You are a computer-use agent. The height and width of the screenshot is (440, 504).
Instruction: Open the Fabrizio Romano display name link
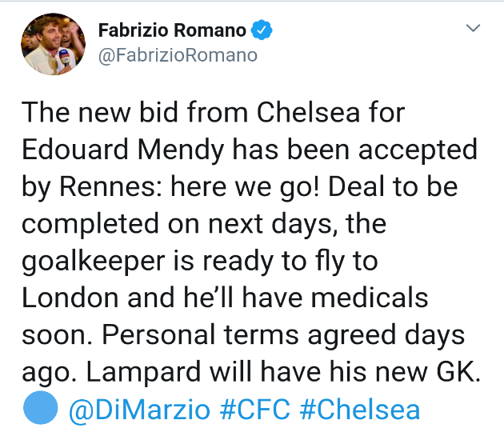[x=171, y=31]
